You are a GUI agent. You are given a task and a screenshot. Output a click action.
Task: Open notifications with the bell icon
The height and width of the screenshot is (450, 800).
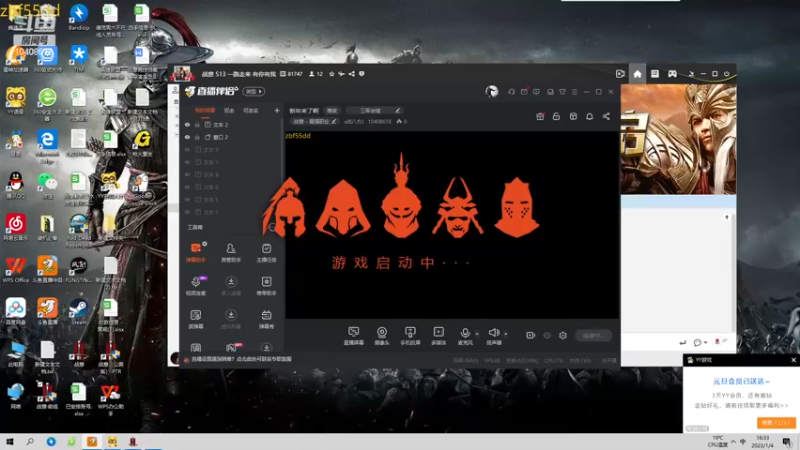point(589,116)
